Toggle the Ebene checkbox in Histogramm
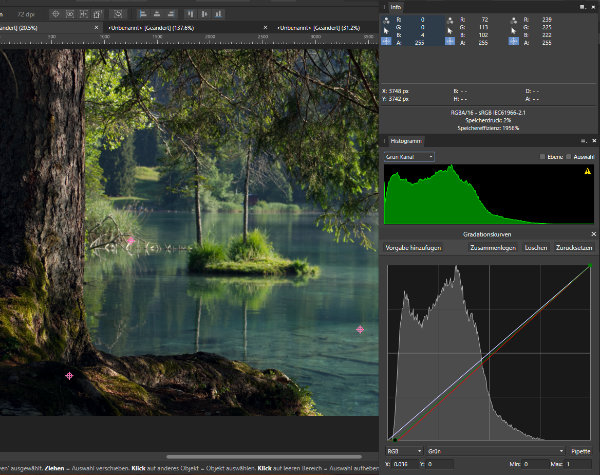 click(x=542, y=157)
